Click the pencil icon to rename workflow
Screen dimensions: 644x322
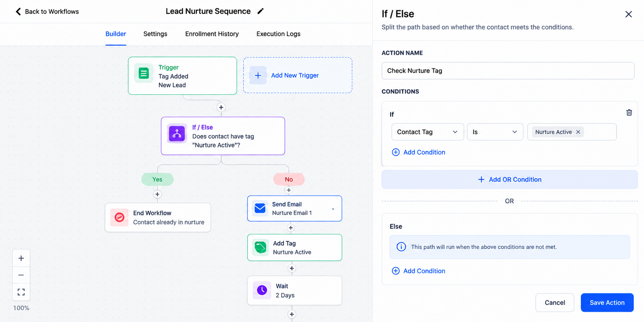click(x=260, y=11)
